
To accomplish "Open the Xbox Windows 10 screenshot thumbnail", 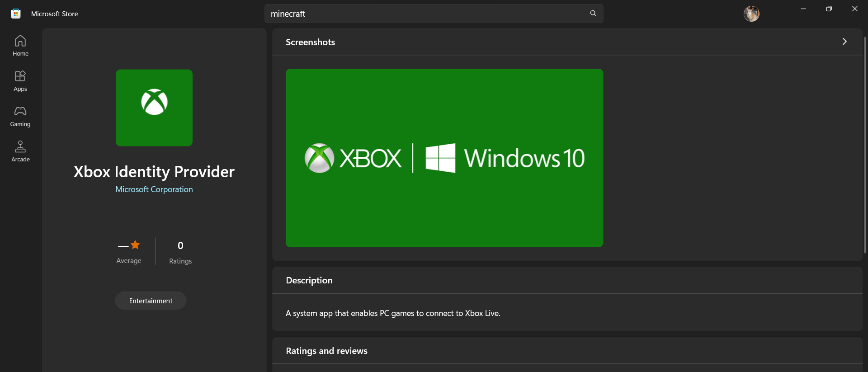I will [x=444, y=158].
